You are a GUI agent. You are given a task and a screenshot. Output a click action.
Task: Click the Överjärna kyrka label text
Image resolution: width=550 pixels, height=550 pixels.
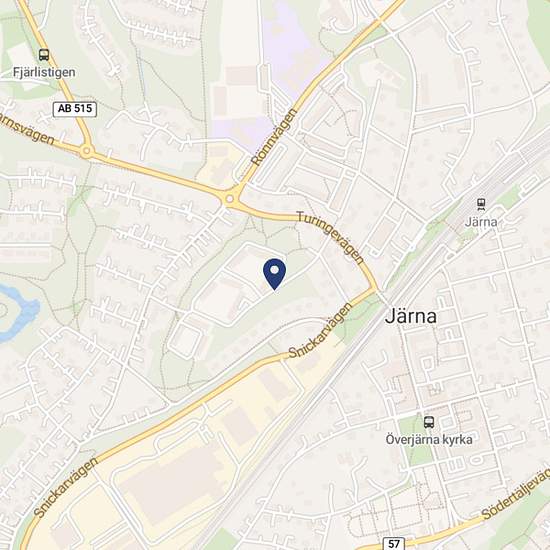point(429,440)
